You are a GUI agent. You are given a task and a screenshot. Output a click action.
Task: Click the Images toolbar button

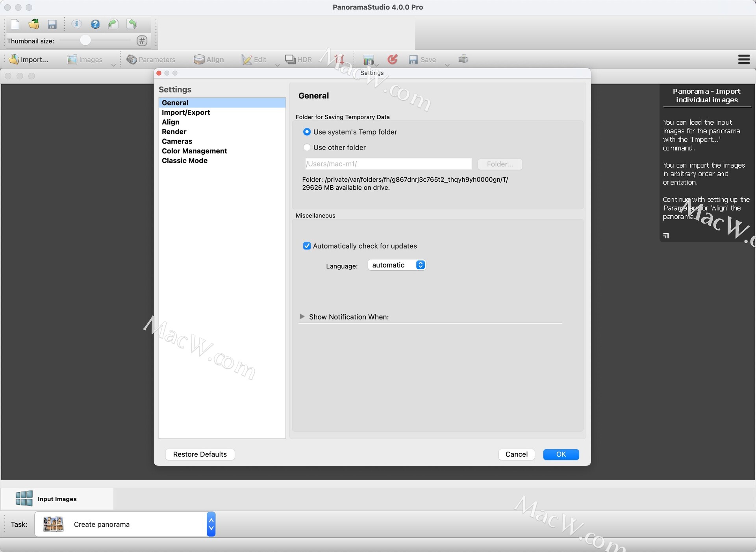tap(85, 59)
